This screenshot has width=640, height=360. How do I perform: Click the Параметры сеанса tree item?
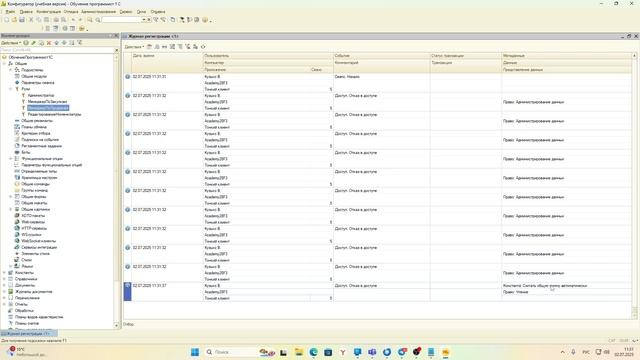(x=38, y=82)
